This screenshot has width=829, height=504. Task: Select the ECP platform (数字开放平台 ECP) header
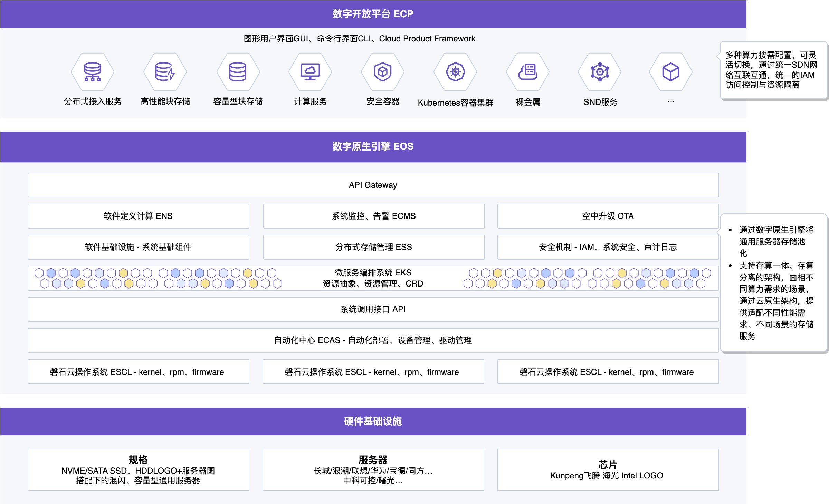[373, 14]
